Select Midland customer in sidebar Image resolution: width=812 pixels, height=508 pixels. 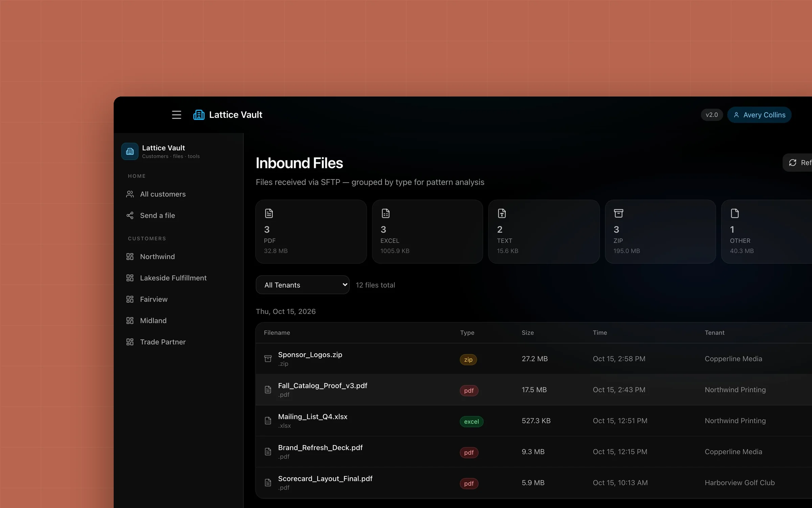coord(178,321)
